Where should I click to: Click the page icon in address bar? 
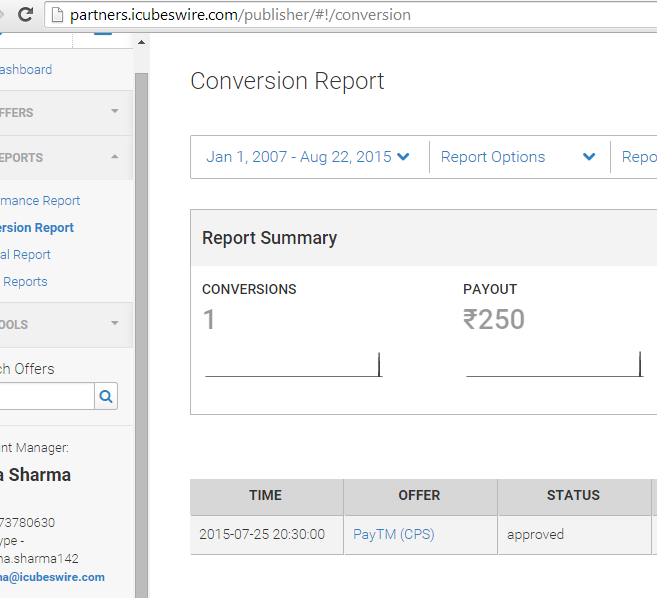coord(56,15)
